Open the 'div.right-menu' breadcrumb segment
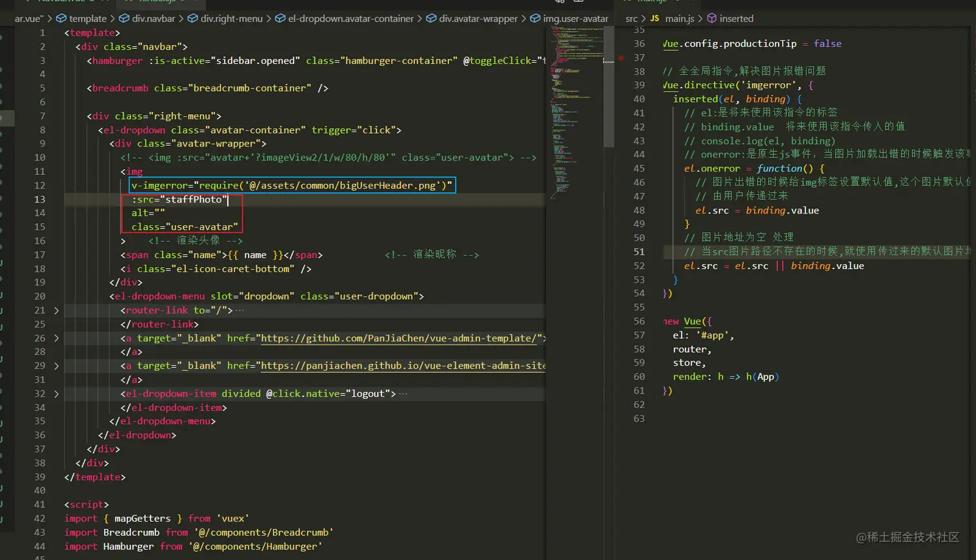This screenshot has height=560, width=976. coord(225,19)
